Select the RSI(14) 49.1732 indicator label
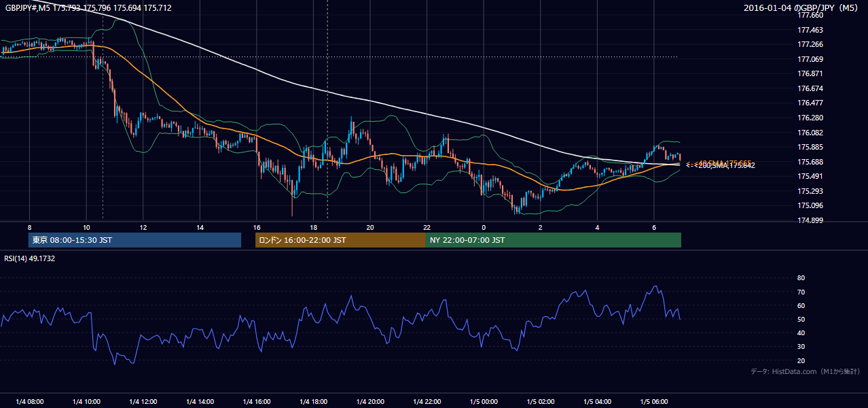This screenshot has width=868, height=408. (29, 258)
